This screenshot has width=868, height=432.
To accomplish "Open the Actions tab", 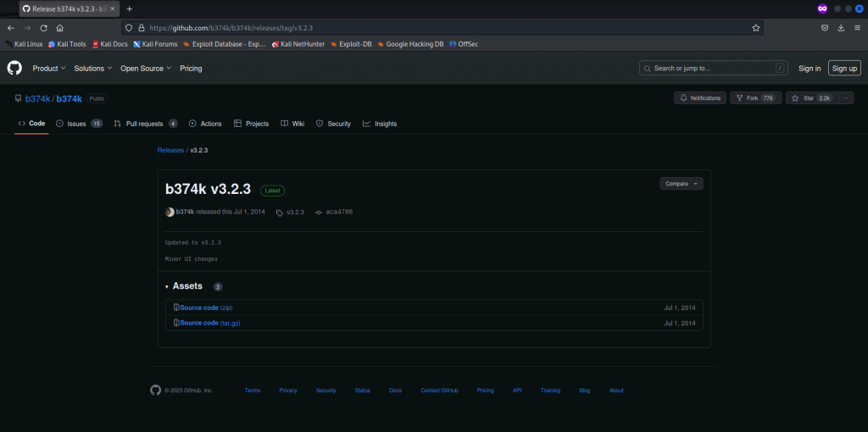I will [x=205, y=124].
